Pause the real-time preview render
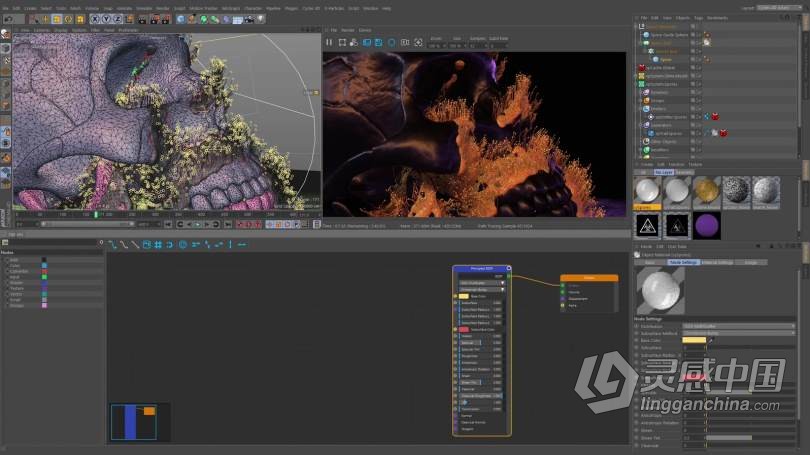 tap(329, 42)
